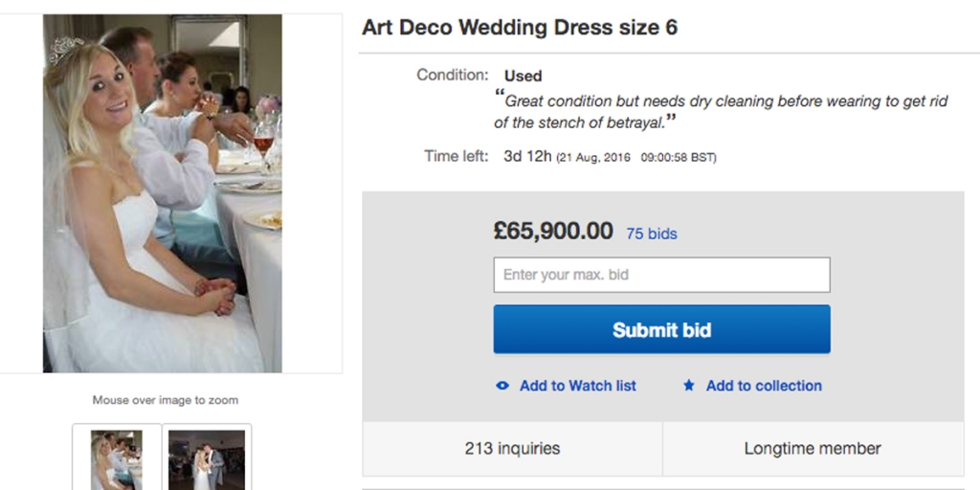Click the eye icon beside Add to Watch list
980x490 pixels.
point(502,386)
